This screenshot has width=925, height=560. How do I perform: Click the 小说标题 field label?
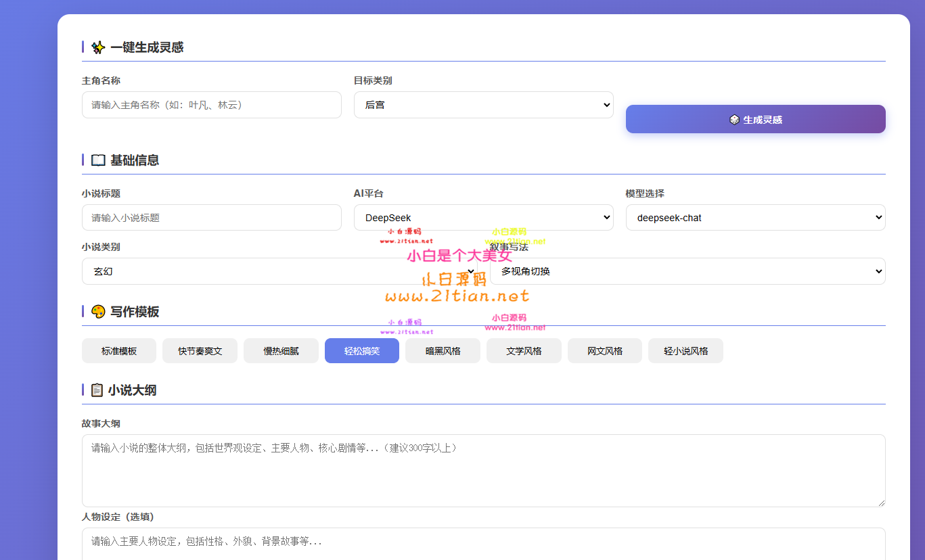101,193
